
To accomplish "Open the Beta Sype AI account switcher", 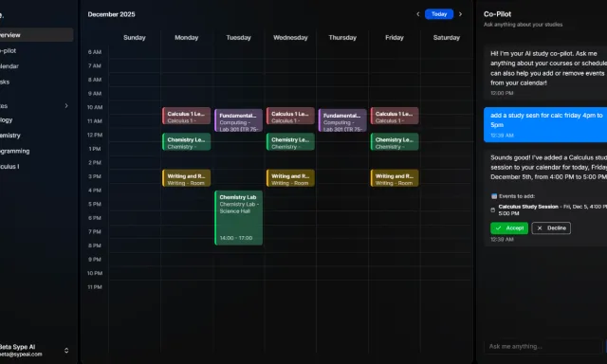I will coord(36,351).
